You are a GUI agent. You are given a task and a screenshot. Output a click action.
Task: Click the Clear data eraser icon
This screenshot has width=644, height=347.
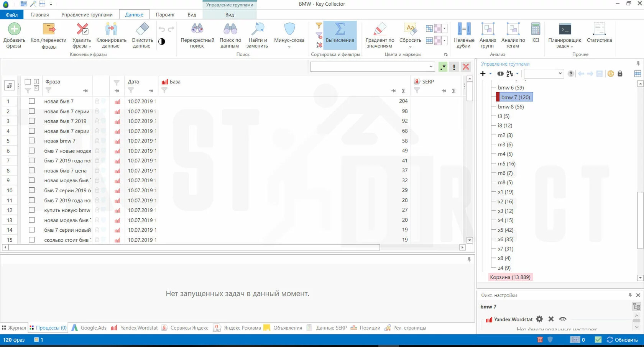(x=142, y=29)
